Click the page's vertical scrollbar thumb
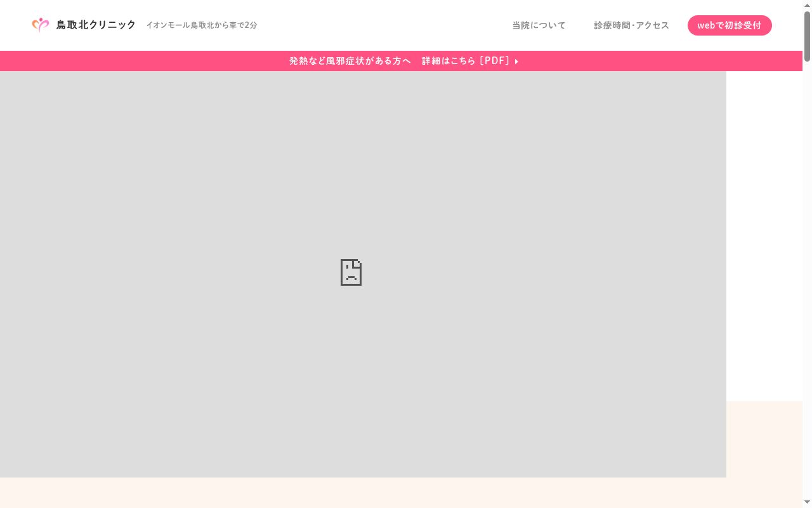This screenshot has width=812, height=508. click(807, 36)
